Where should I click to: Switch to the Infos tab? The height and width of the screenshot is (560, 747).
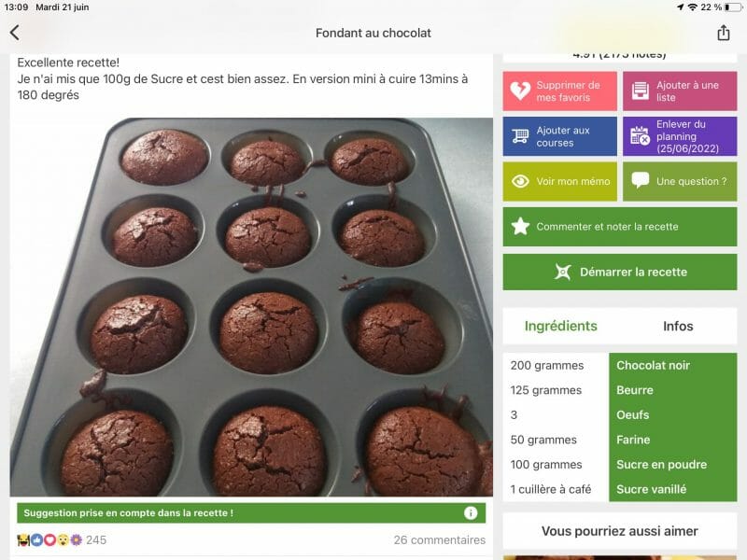(x=678, y=326)
